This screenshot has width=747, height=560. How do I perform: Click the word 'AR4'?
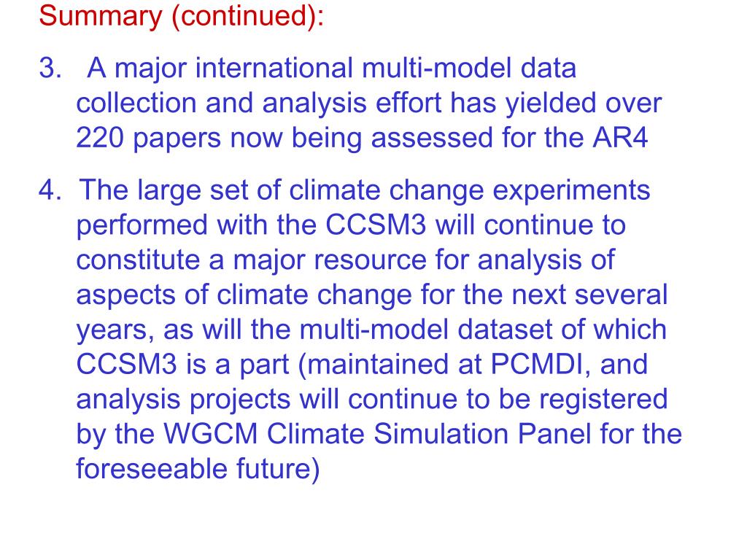pyautogui.click(x=620, y=138)
